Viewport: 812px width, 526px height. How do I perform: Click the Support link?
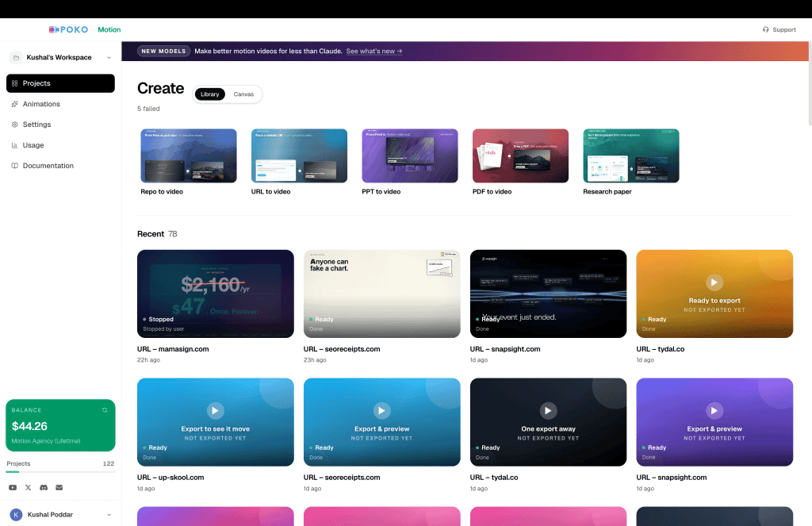point(779,29)
